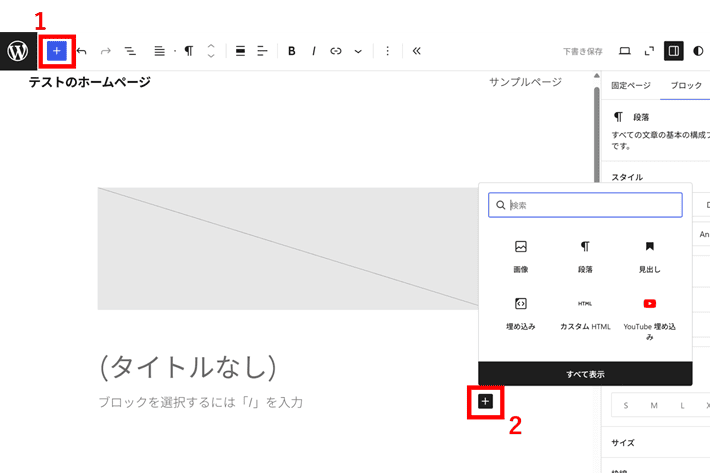710x473 pixels.
Task: Insert an 埋め込み embed block
Action: pos(521,314)
